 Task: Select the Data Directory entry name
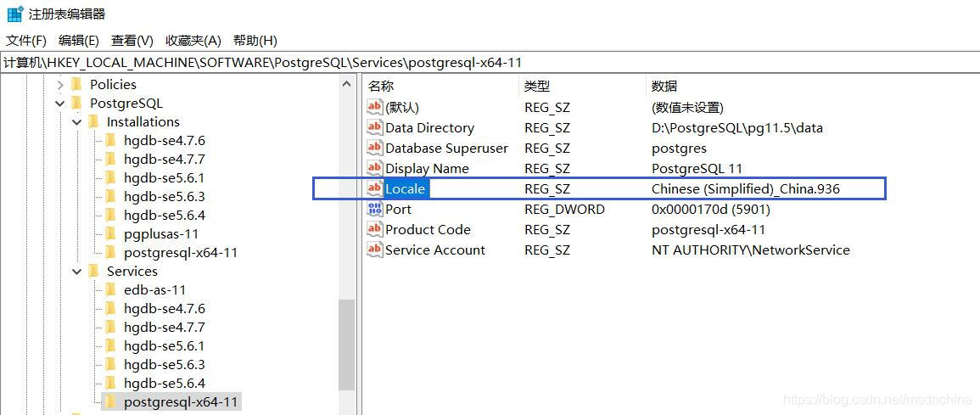(x=430, y=128)
